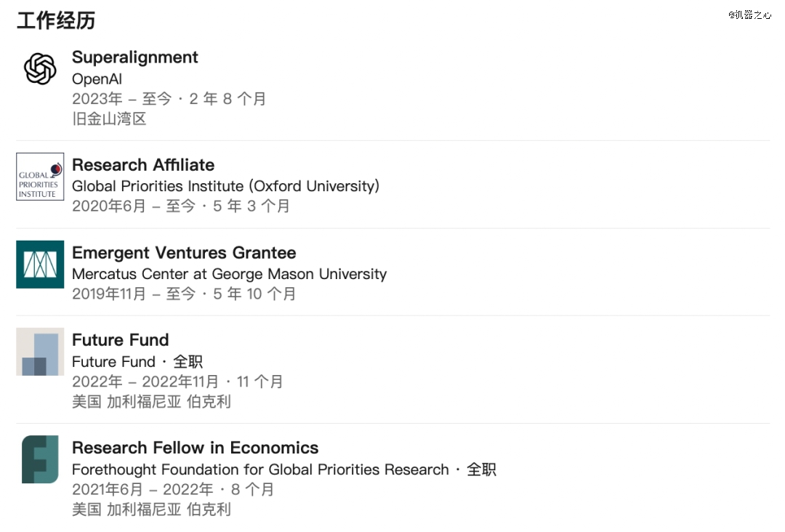Click the OpenAI company name

(x=97, y=78)
